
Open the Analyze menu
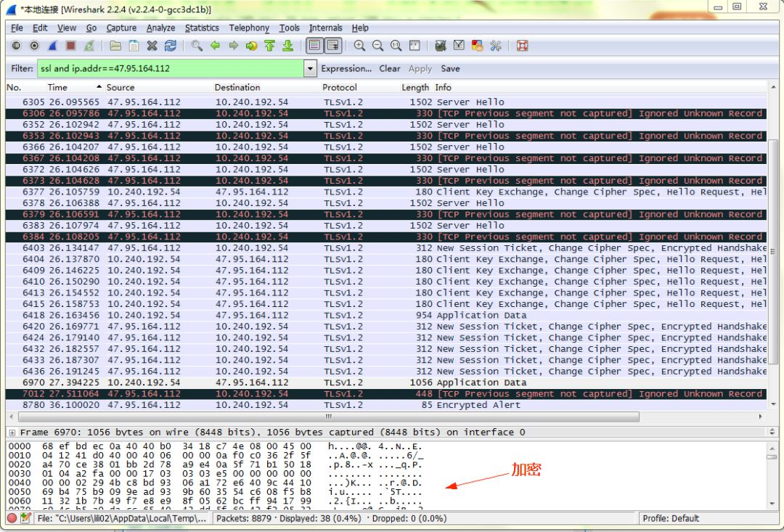coord(160,28)
